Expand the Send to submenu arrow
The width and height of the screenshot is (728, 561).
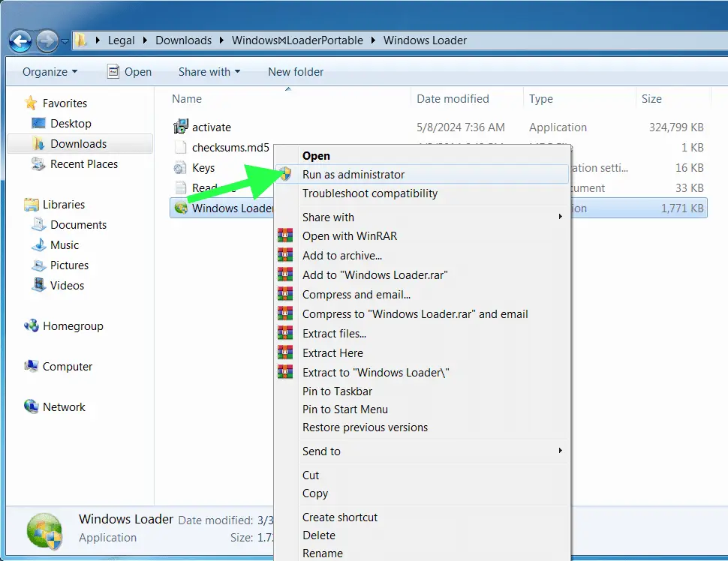[x=561, y=451]
